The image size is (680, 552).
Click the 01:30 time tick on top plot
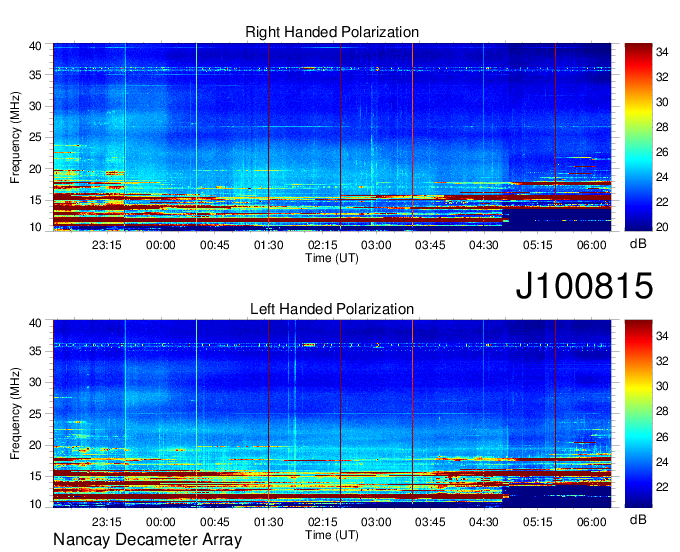pyautogui.click(x=268, y=245)
